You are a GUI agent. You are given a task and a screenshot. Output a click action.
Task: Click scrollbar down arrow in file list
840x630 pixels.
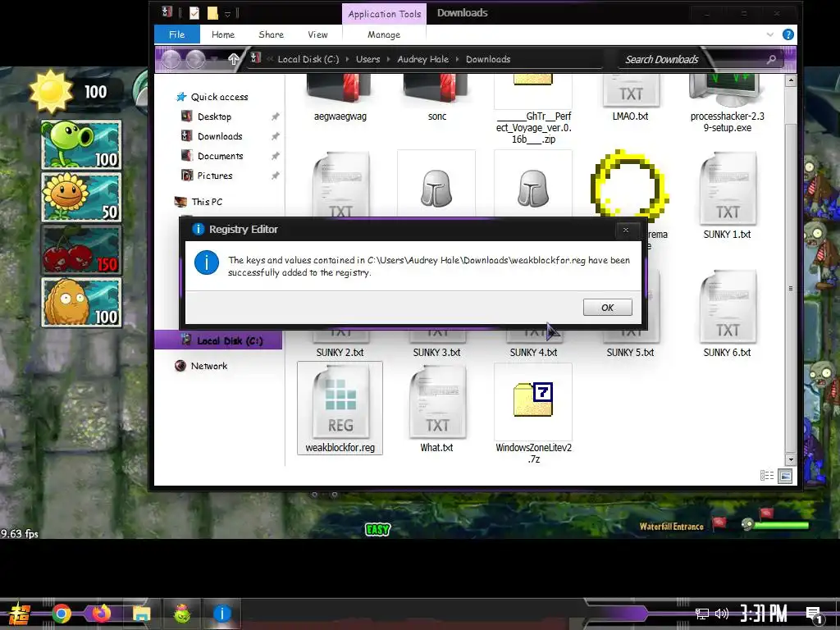(x=791, y=459)
